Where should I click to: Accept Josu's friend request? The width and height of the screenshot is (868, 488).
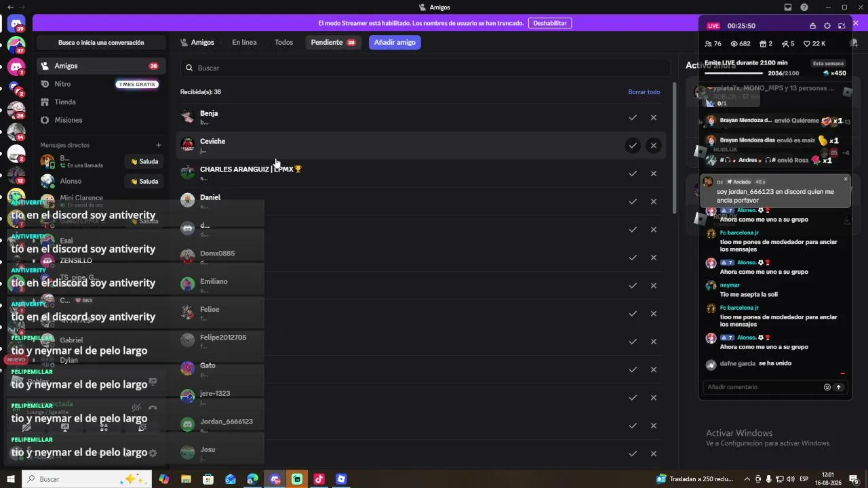[633, 454]
